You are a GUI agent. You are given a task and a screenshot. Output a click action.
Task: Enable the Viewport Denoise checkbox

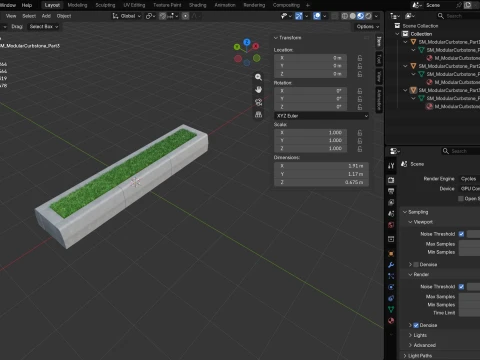(416, 265)
